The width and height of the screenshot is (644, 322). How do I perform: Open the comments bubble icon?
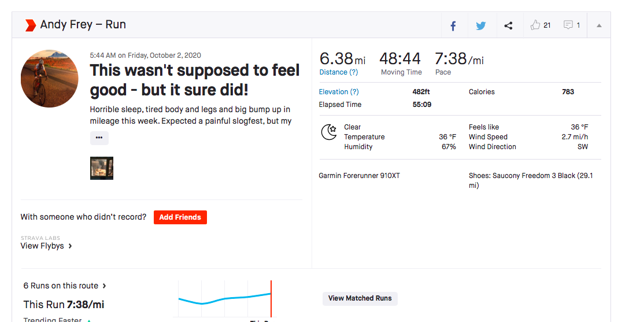pos(568,25)
